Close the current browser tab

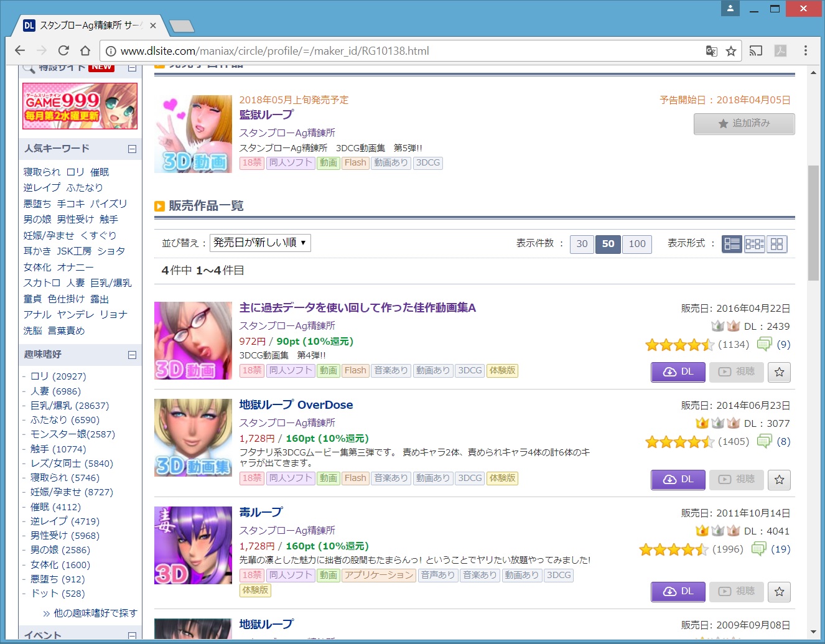click(x=153, y=26)
